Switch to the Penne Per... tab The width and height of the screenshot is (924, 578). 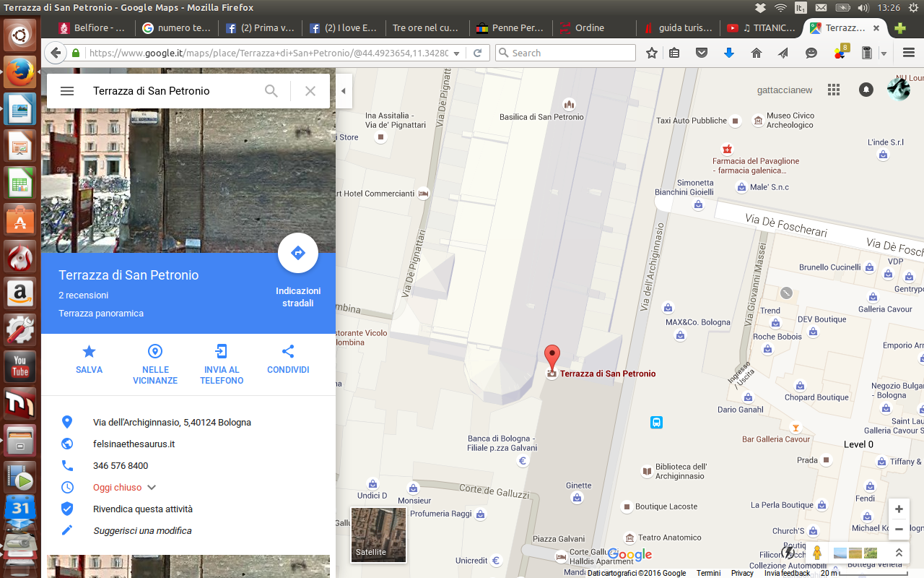510,28
